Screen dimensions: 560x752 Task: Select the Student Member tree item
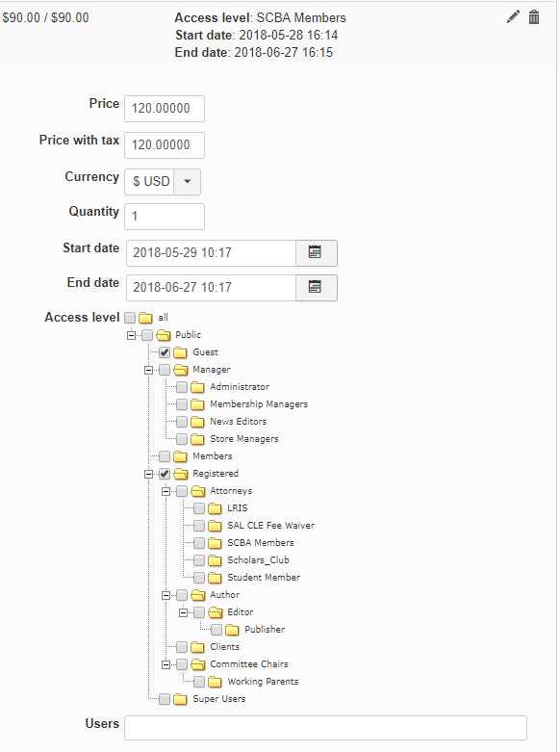(x=264, y=578)
